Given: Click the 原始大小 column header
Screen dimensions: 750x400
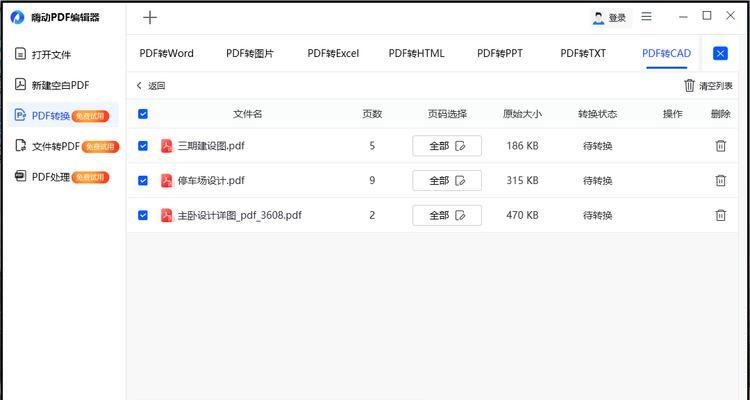Looking at the screenshot, I should pos(522,114).
